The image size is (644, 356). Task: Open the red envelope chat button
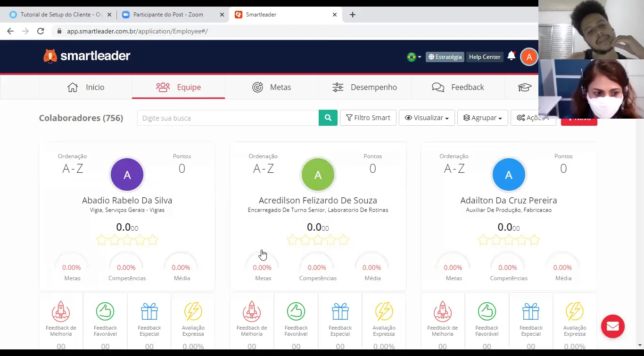click(613, 326)
